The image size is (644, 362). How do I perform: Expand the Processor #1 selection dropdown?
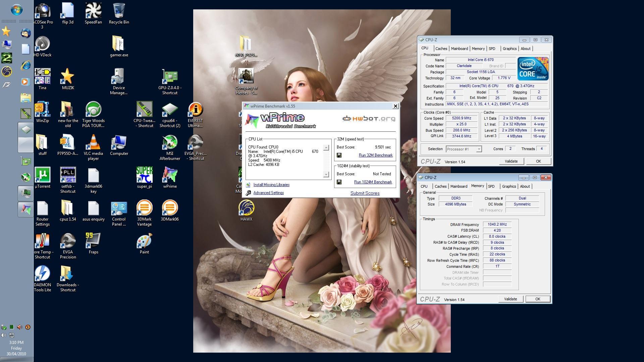pyautogui.click(x=479, y=149)
